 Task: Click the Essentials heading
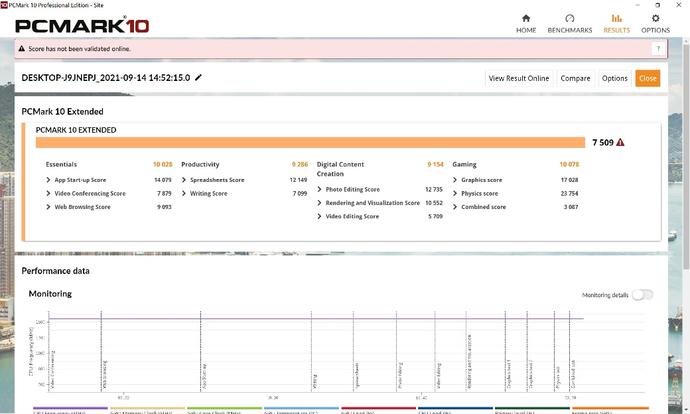point(61,164)
